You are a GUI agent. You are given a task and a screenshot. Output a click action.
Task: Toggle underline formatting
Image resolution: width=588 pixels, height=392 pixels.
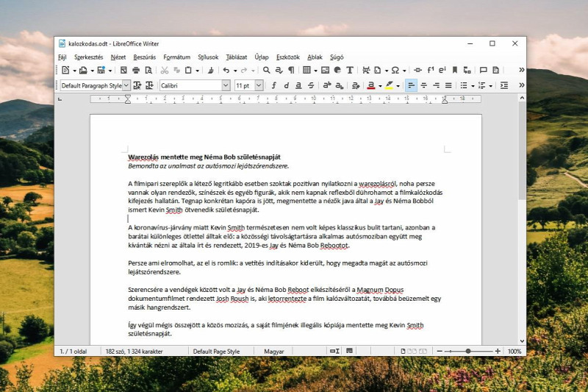(298, 85)
